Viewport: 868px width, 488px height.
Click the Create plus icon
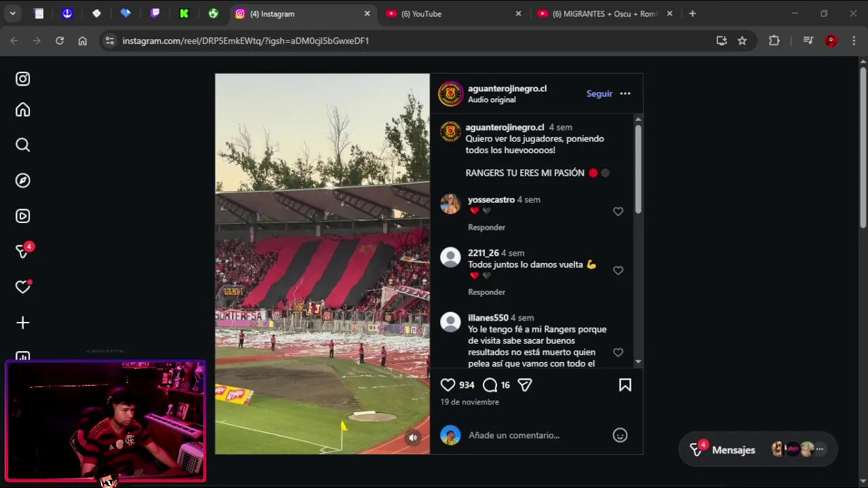pyautogui.click(x=23, y=323)
